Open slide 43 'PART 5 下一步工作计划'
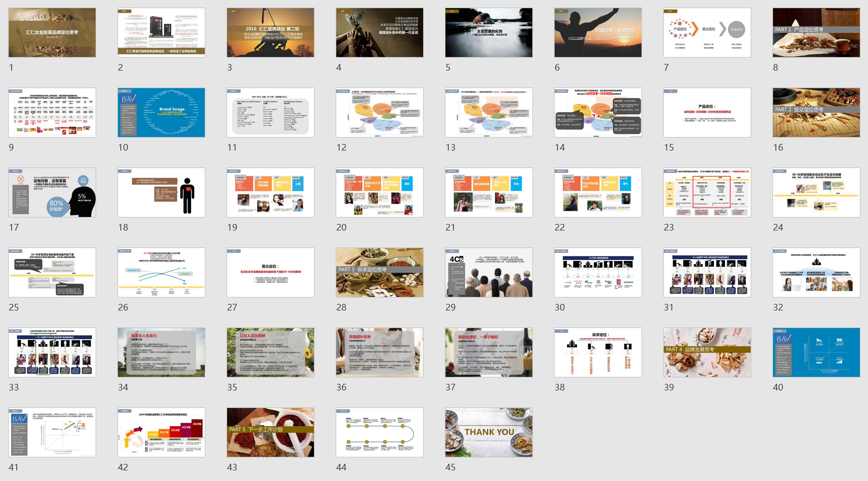The height and width of the screenshot is (481, 868). pyautogui.click(x=270, y=432)
